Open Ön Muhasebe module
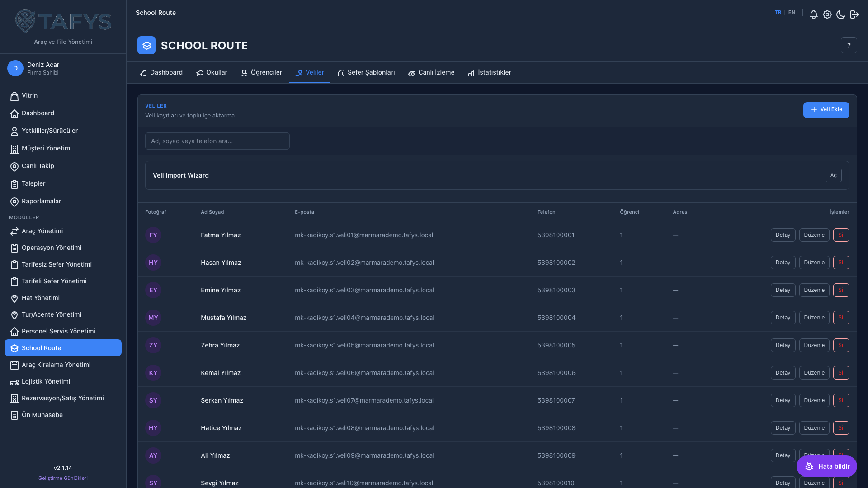 coord(63,415)
